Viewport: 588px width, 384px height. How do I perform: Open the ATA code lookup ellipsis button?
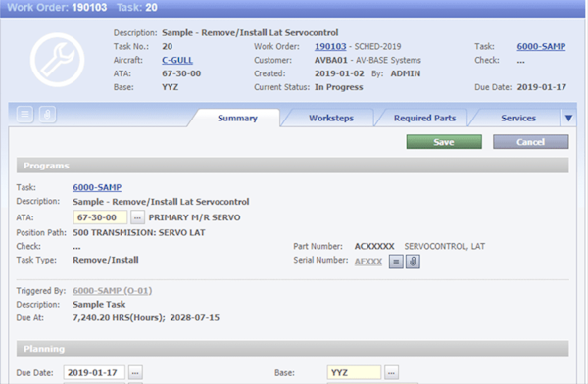[x=137, y=217]
